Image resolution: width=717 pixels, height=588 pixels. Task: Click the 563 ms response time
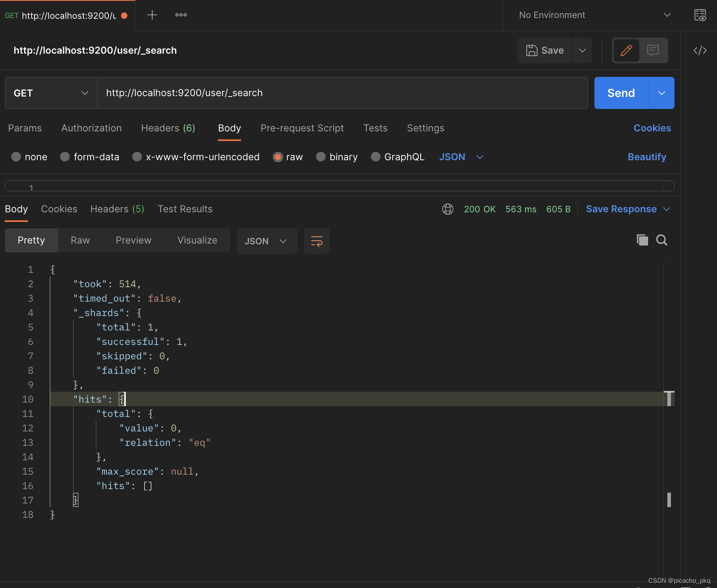[x=521, y=209]
